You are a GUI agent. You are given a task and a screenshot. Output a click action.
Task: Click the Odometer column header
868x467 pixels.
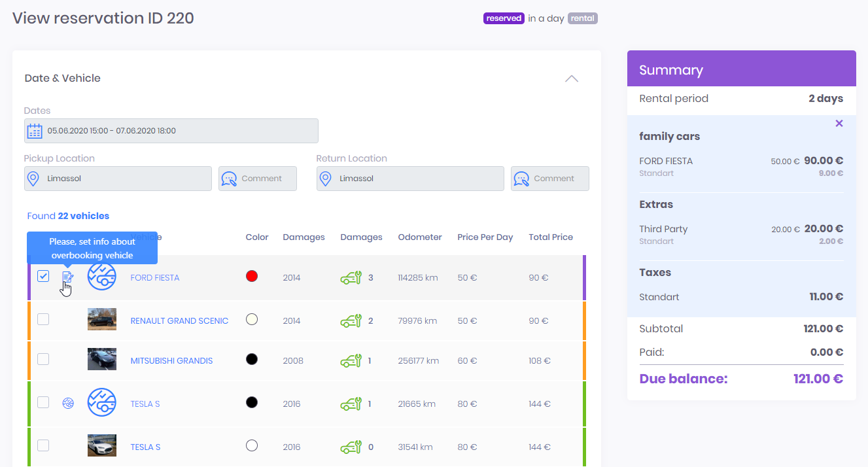(420, 237)
